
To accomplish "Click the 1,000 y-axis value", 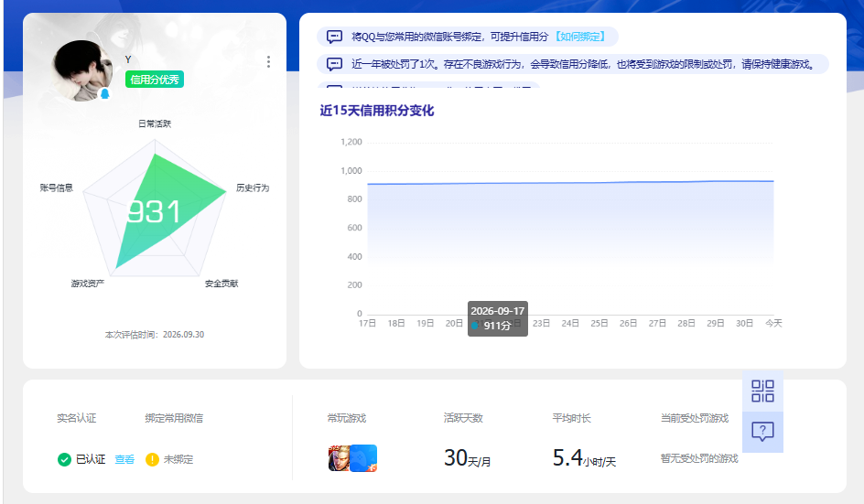I will click(351, 171).
